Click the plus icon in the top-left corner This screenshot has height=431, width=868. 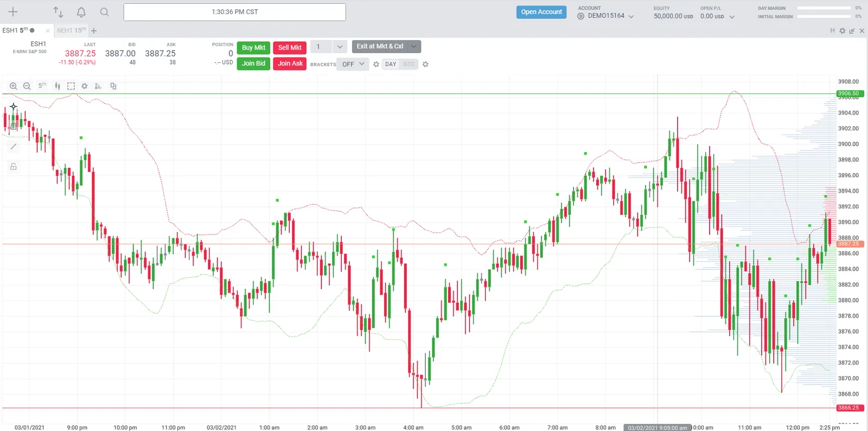pyautogui.click(x=13, y=12)
